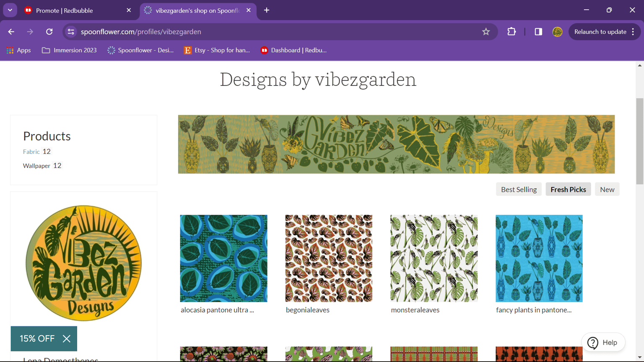The width and height of the screenshot is (644, 362).
Task: Open the Apps bookmark shortcut
Action: (x=19, y=50)
